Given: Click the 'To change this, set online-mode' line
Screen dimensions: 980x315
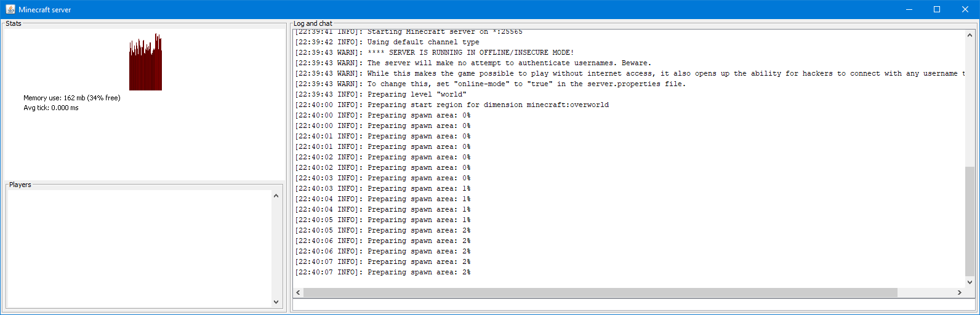Looking at the screenshot, I should (x=490, y=84).
